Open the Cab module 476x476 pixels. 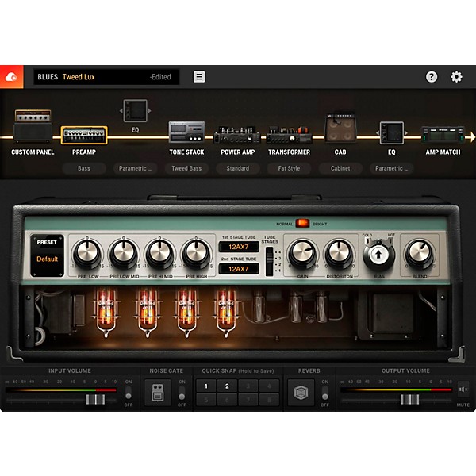(340, 131)
